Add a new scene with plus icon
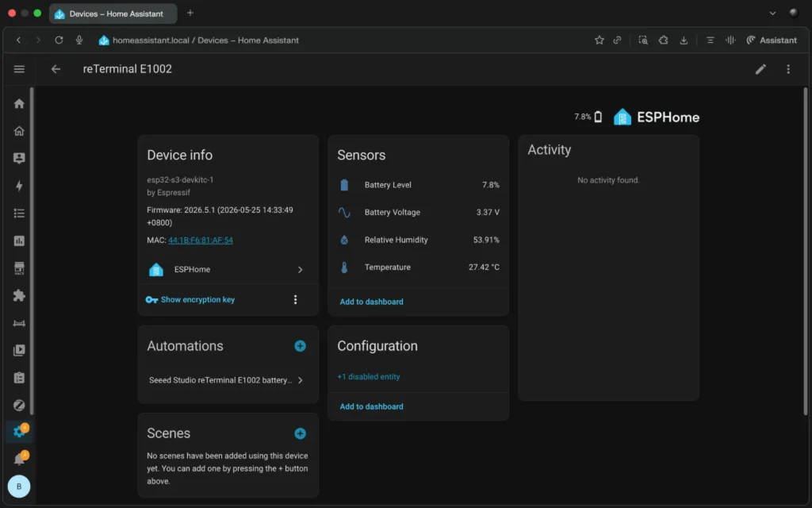 pyautogui.click(x=300, y=433)
